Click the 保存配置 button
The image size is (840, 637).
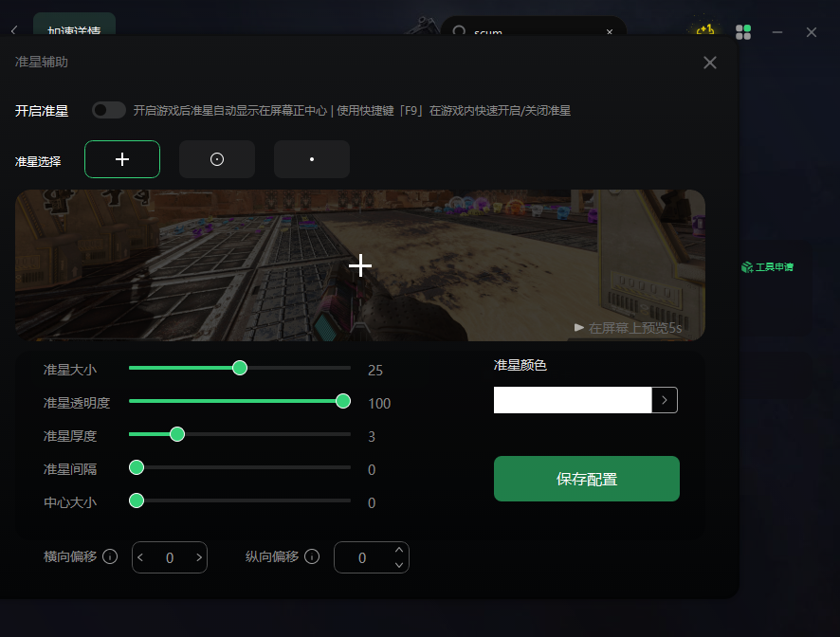[x=587, y=479]
